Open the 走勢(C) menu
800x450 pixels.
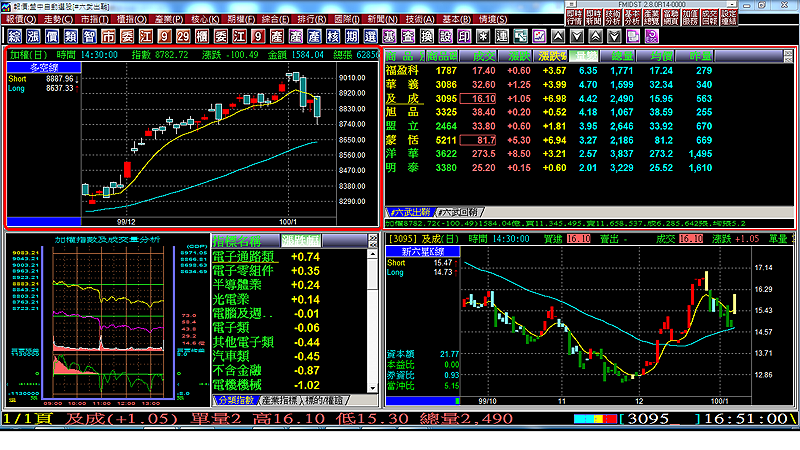pyautogui.click(x=58, y=19)
